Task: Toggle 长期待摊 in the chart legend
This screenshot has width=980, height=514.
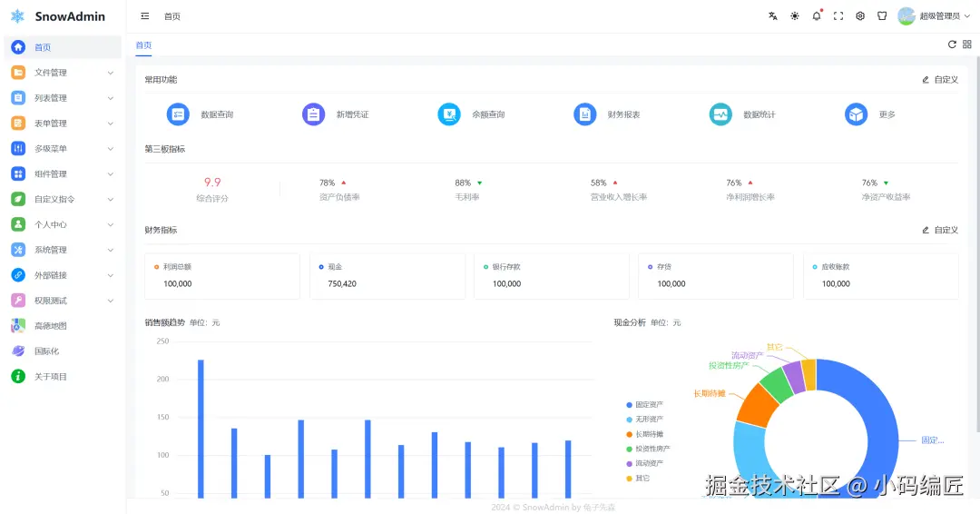Action: pos(644,435)
